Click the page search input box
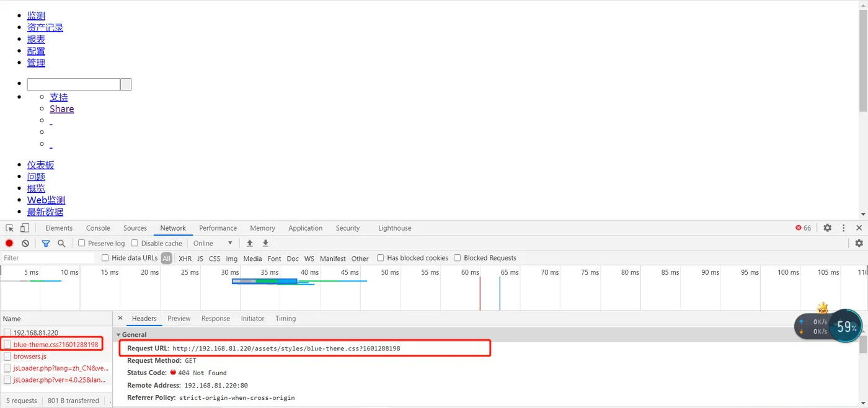868x408 pixels. 73,84
